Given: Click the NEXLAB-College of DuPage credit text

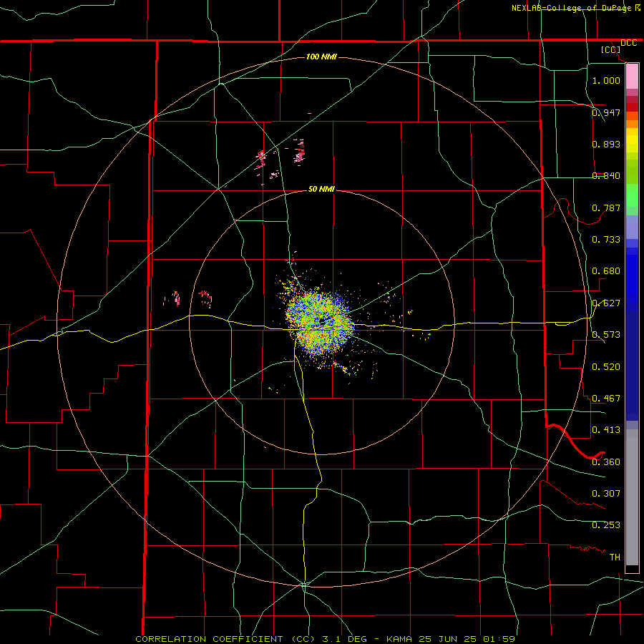Looking at the screenshot, I should pyautogui.click(x=571, y=8).
